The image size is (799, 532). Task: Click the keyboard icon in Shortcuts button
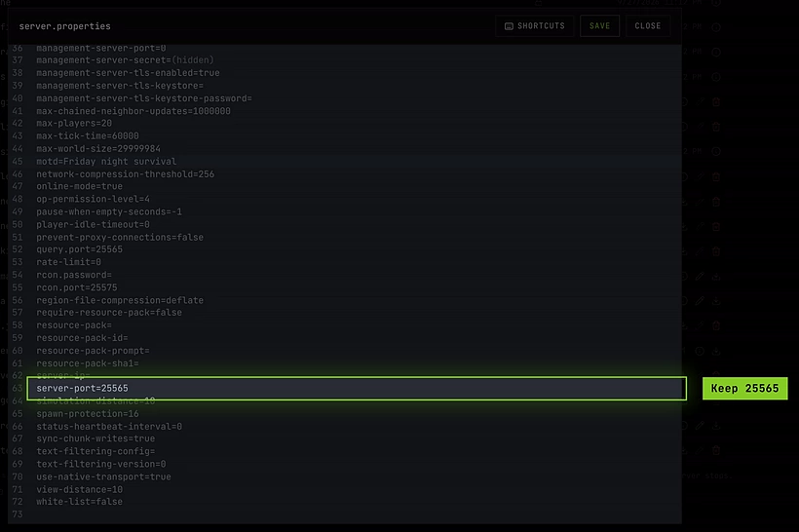(509, 26)
